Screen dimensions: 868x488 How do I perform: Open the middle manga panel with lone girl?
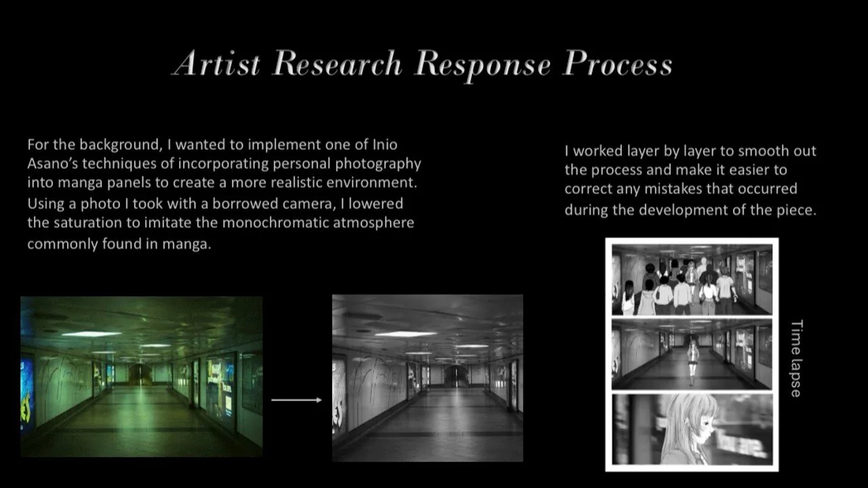pyautogui.click(x=692, y=354)
